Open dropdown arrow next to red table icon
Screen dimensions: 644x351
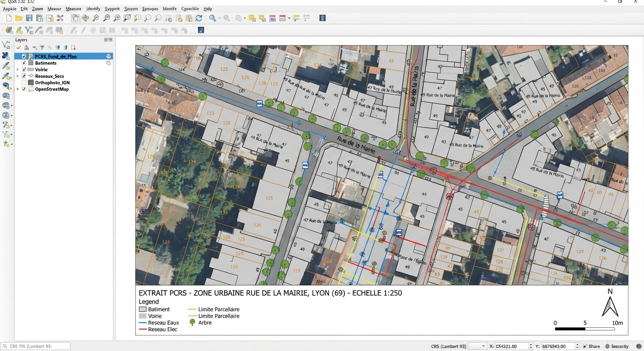[290, 18]
